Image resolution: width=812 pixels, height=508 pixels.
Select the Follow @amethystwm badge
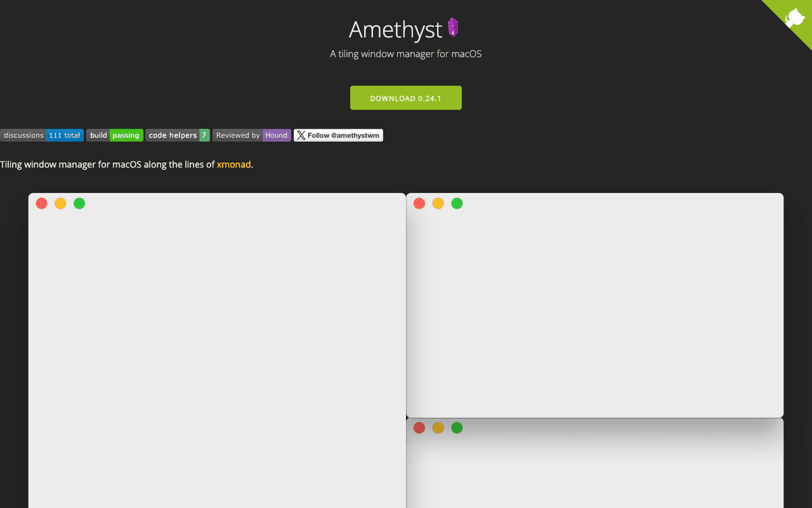[x=338, y=135]
